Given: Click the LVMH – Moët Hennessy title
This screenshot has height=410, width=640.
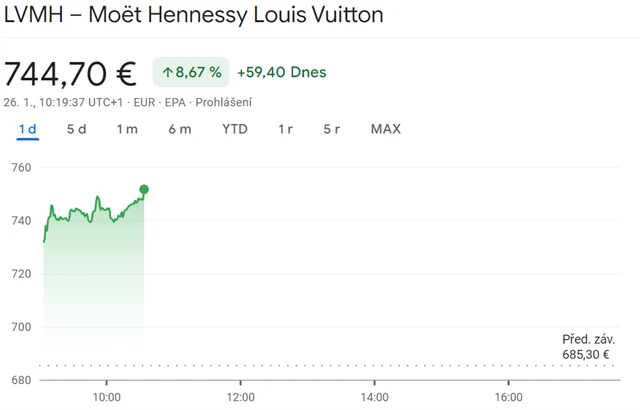Looking at the screenshot, I should (x=194, y=17).
